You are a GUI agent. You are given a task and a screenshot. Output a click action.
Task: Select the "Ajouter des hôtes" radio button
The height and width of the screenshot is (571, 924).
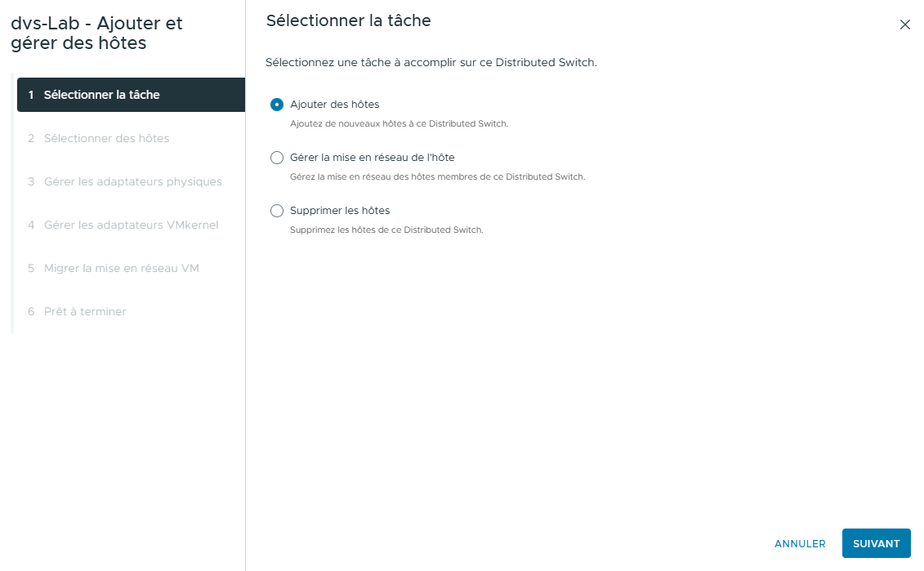(277, 105)
